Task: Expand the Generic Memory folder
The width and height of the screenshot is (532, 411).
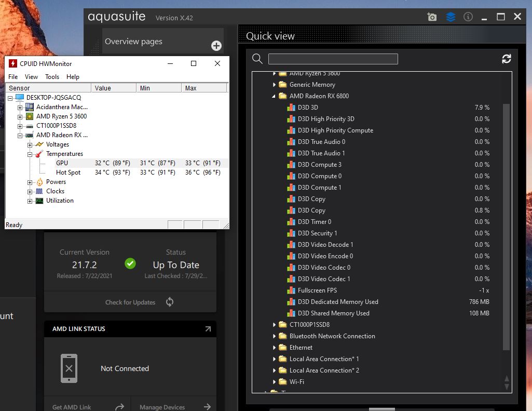Action: [x=274, y=85]
